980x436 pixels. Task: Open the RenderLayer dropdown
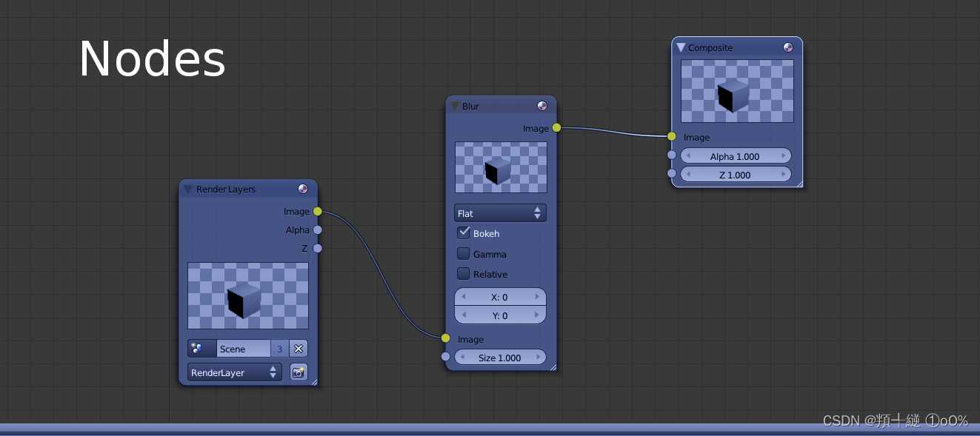[x=235, y=372]
